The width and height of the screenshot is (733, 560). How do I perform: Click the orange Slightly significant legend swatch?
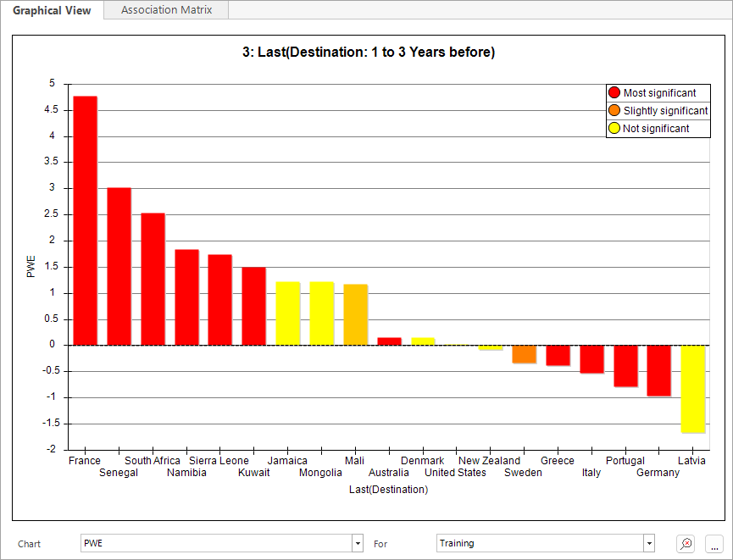click(614, 110)
